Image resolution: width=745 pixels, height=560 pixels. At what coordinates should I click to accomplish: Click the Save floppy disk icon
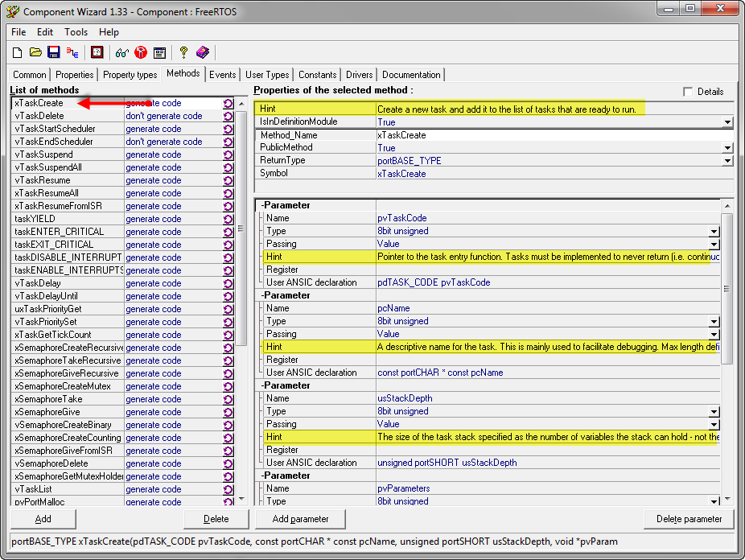(x=53, y=52)
